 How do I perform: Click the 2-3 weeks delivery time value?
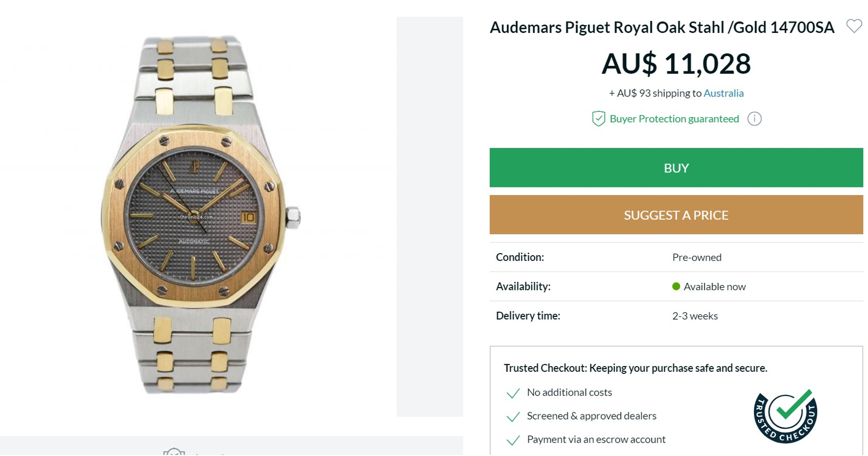click(x=694, y=316)
